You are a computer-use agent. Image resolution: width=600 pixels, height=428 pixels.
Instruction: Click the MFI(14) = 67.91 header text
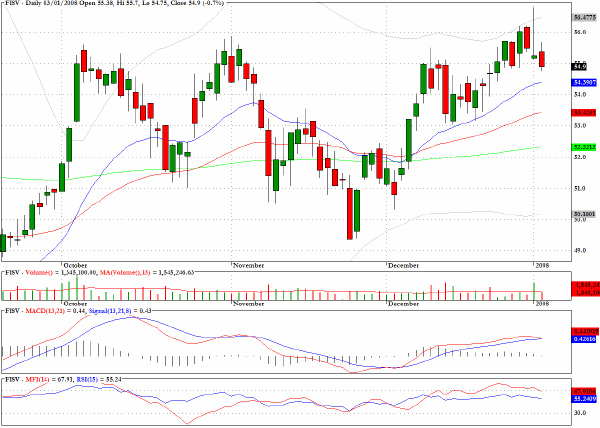(49, 380)
